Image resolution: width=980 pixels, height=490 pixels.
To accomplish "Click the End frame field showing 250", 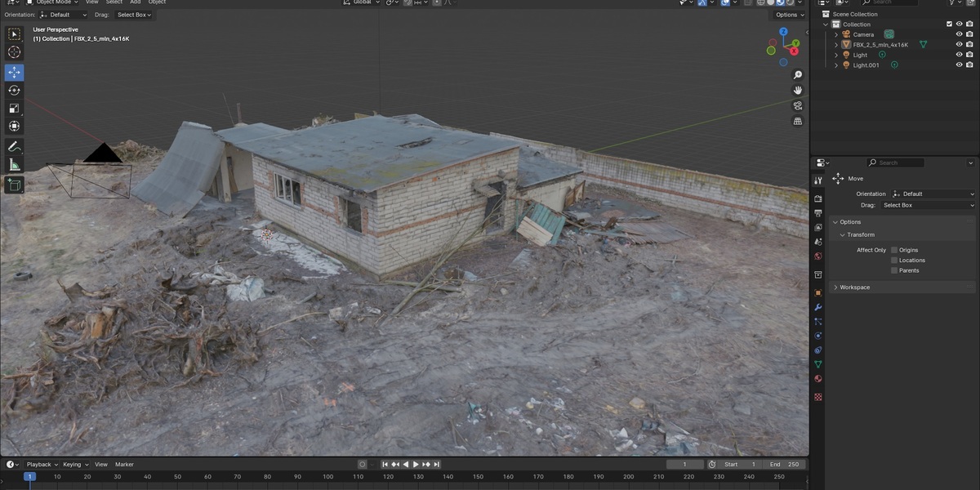I will (x=785, y=465).
